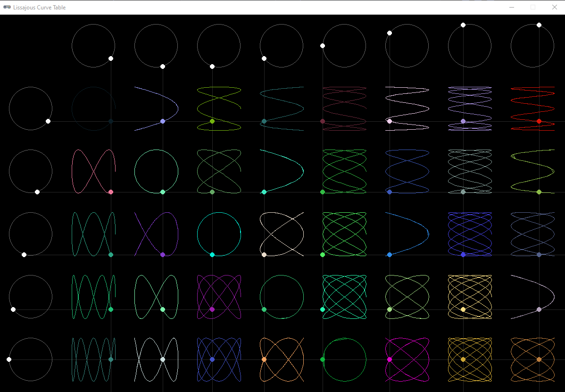Screen dimensions: 565x392
Task: Click the gold woven pattern in the bottom-right area
Action: click(x=470, y=359)
